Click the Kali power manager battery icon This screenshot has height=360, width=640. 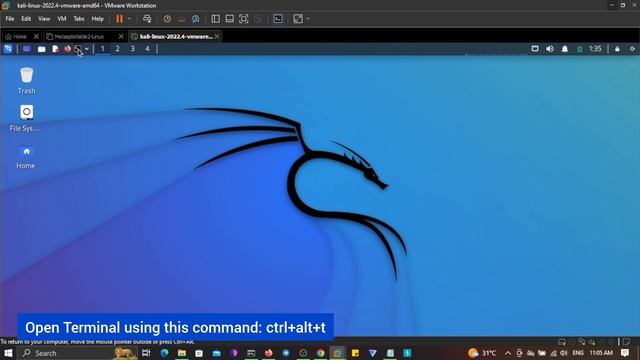click(x=579, y=49)
